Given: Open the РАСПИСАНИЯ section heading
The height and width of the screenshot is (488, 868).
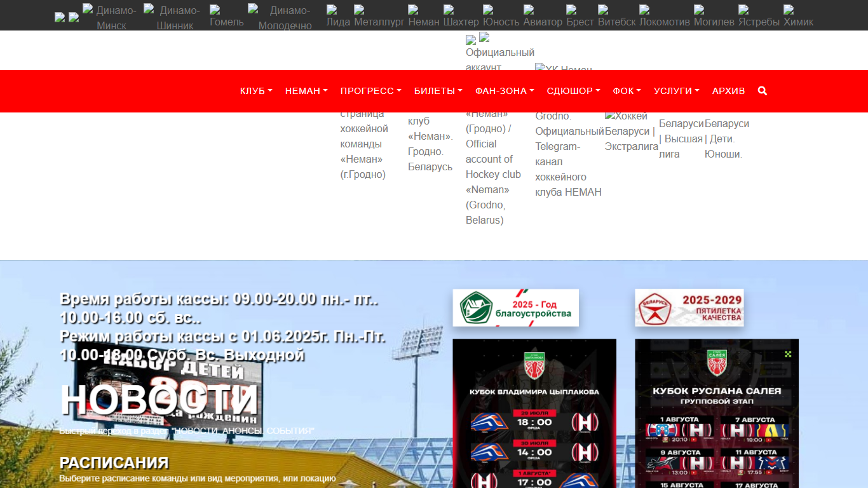Looking at the screenshot, I should (114, 463).
